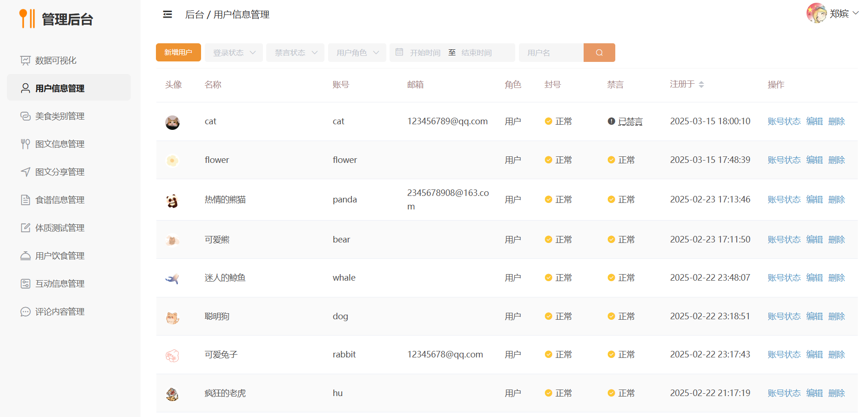Screen dimensions: 868x417
Task: Click 郑嫔's profile avatar
Action: point(816,13)
